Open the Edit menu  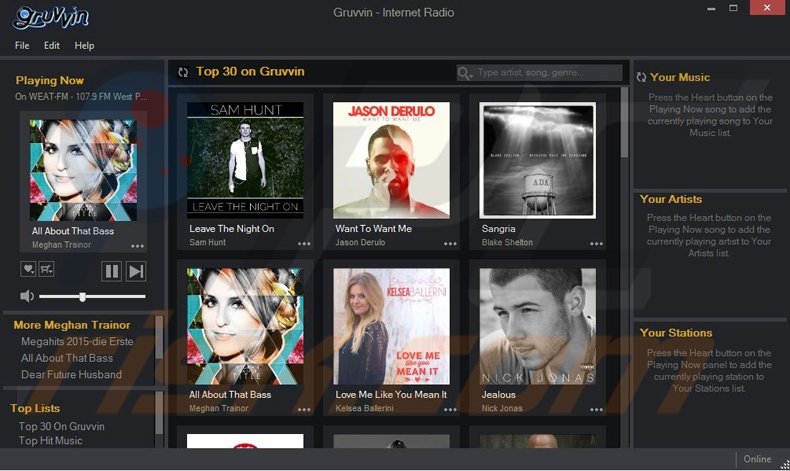[51, 45]
